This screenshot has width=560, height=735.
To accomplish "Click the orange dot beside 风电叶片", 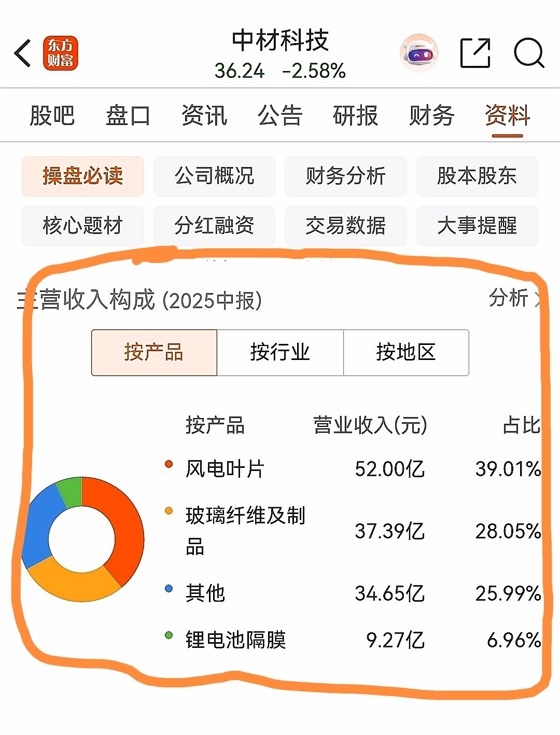I will point(169,464).
